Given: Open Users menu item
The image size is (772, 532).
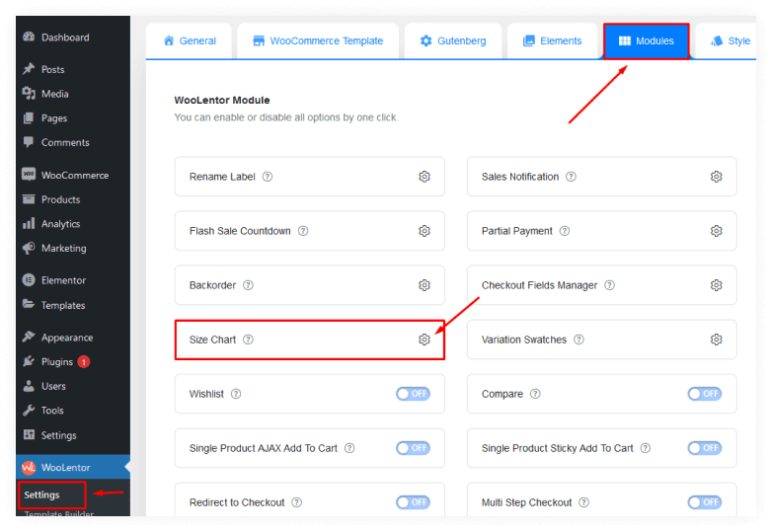Looking at the screenshot, I should tap(73, 386).
